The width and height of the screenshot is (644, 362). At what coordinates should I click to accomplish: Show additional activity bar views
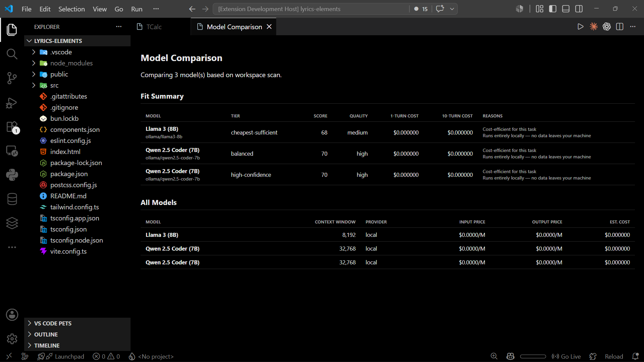click(x=12, y=247)
